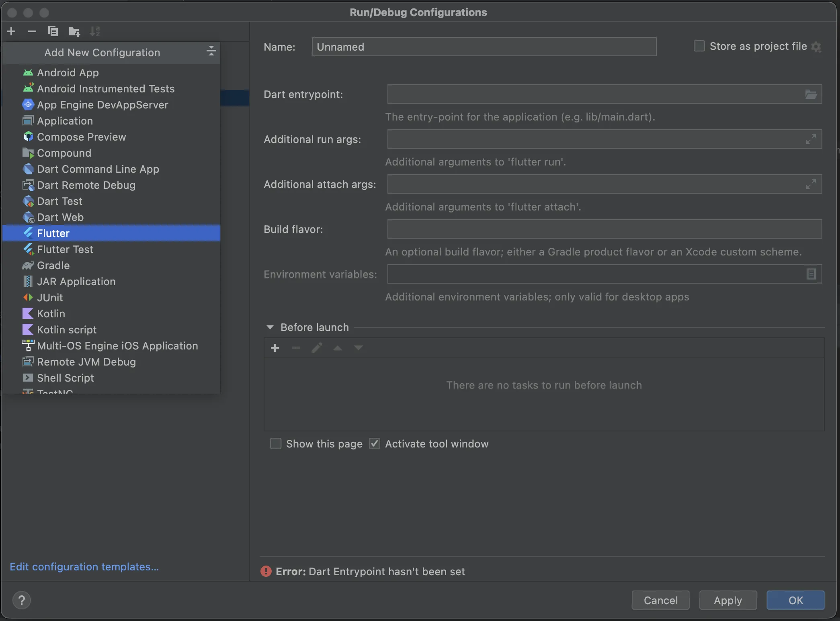Viewport: 840px width, 621px height.
Task: Toggle Show this page checkbox
Action: [276, 443]
